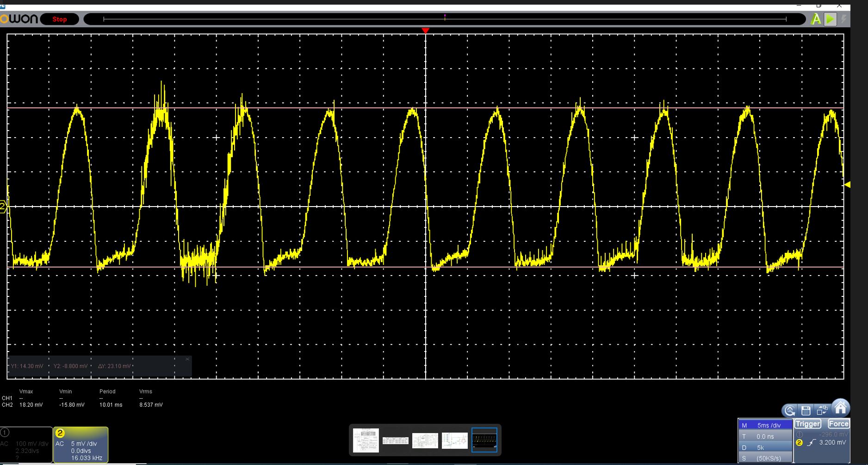Click the floppy disk save icon
The image size is (868, 465).
(806, 410)
